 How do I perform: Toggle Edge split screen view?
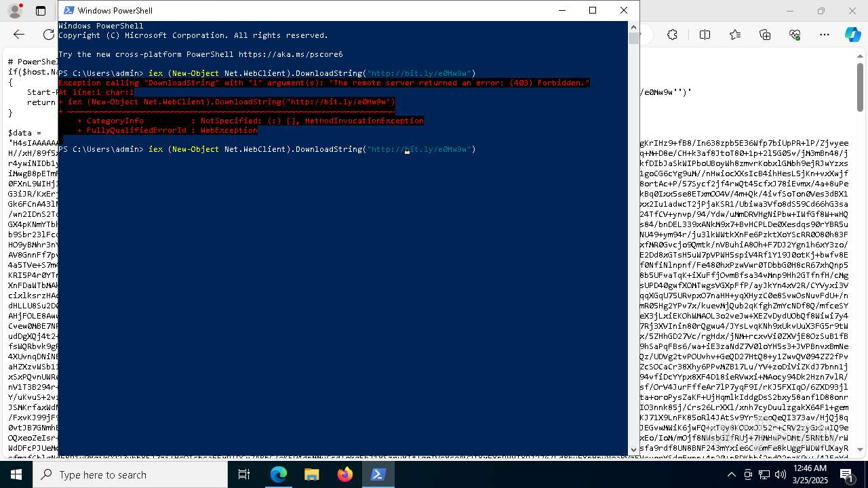[x=705, y=35]
